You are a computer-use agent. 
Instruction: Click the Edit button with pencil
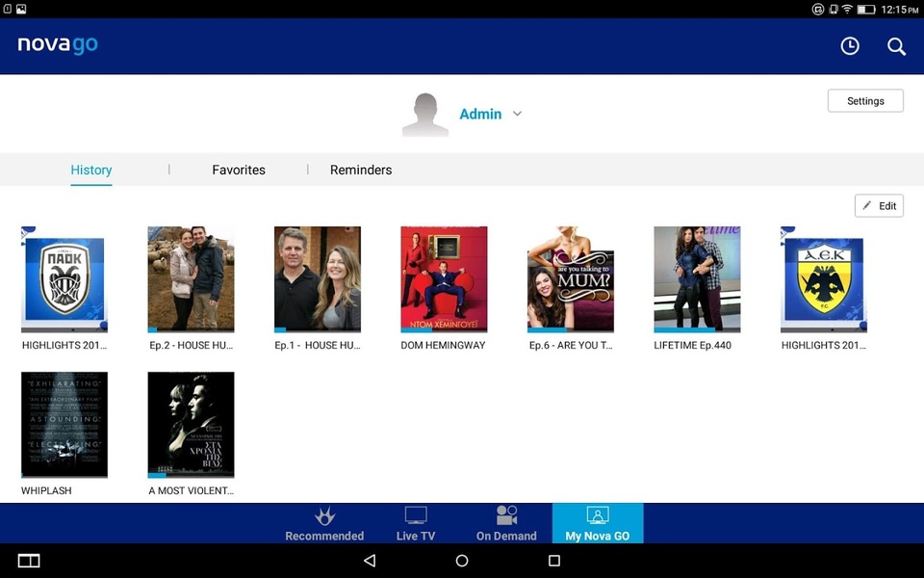(x=879, y=206)
